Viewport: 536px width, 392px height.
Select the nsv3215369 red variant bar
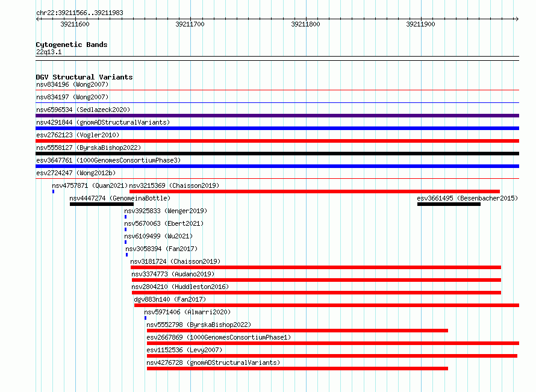point(314,191)
